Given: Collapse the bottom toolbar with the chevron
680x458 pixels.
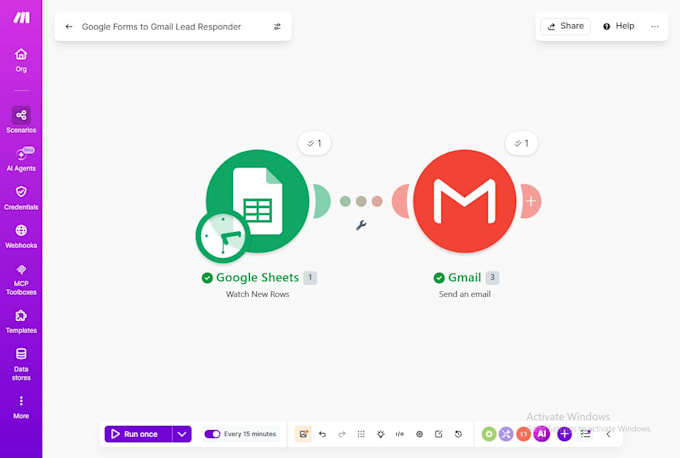Looking at the screenshot, I should tap(608, 434).
